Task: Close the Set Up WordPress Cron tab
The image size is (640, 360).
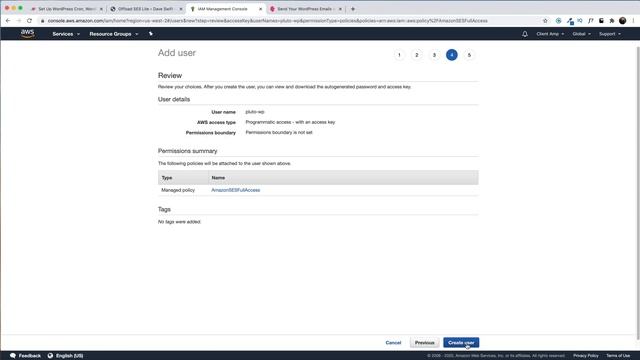Action: point(101,9)
